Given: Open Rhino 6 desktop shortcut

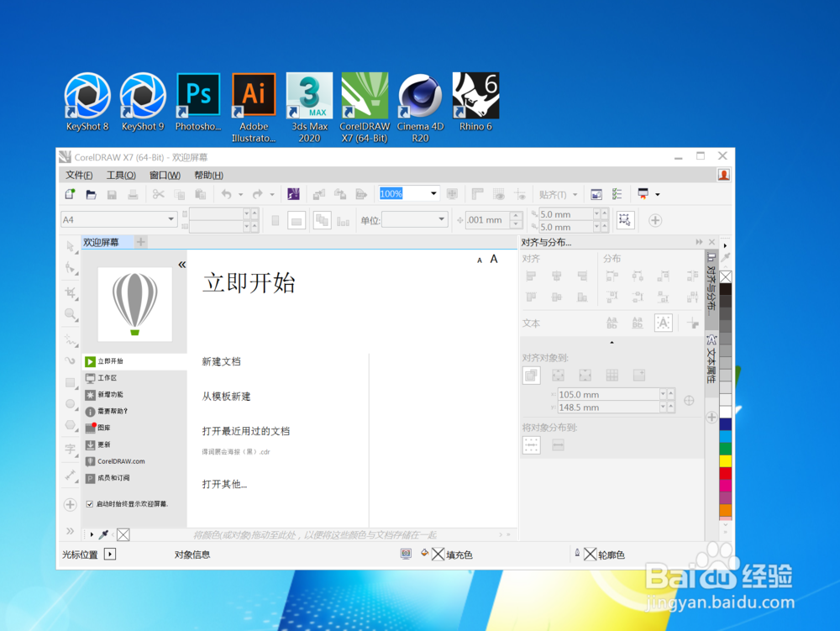Looking at the screenshot, I should pyautogui.click(x=475, y=102).
